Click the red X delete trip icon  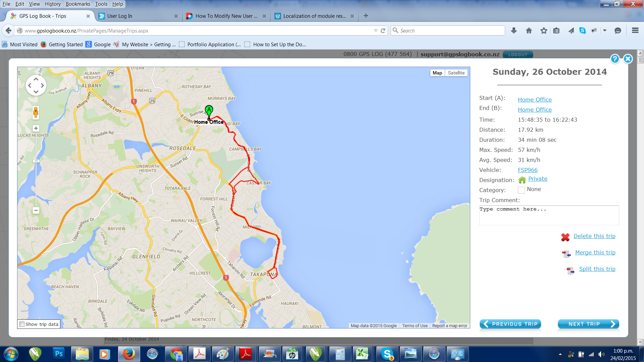point(565,237)
